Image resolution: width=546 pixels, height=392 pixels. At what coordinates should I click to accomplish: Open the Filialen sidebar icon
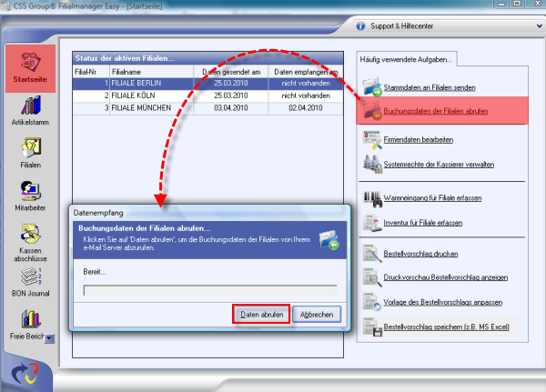tap(31, 148)
